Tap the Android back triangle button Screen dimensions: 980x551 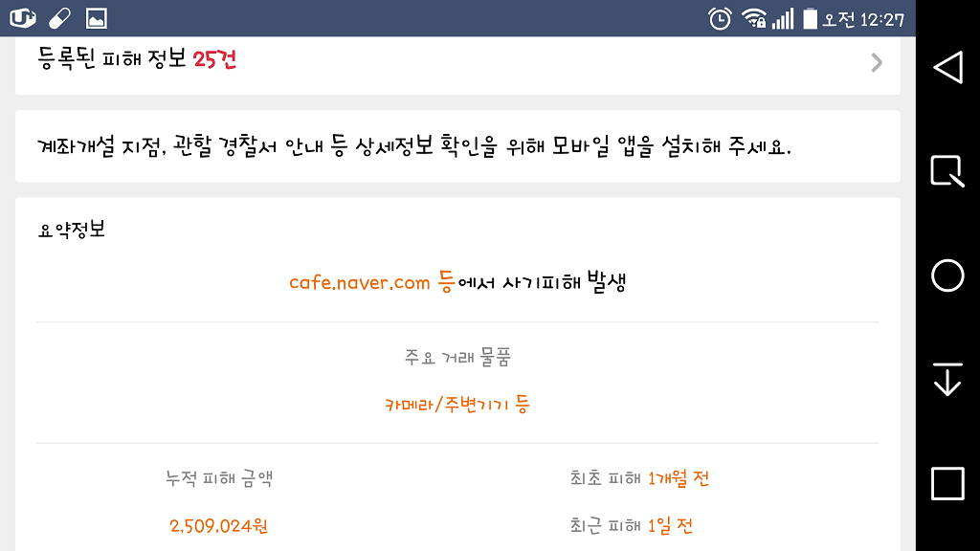tap(947, 68)
